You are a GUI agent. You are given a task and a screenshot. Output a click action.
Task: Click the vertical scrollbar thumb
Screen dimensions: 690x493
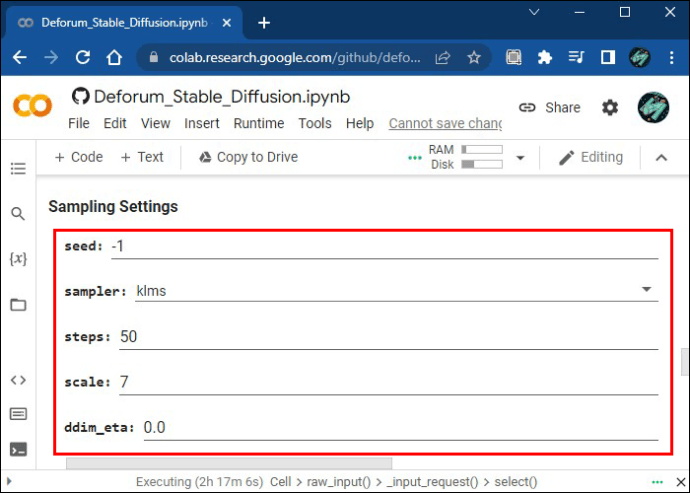pos(685,362)
